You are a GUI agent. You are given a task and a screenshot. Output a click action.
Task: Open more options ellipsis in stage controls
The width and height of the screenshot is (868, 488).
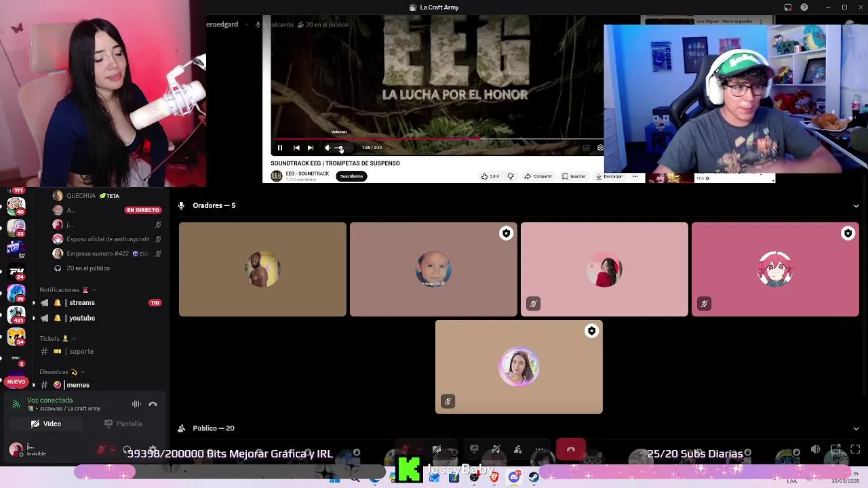coord(539,449)
